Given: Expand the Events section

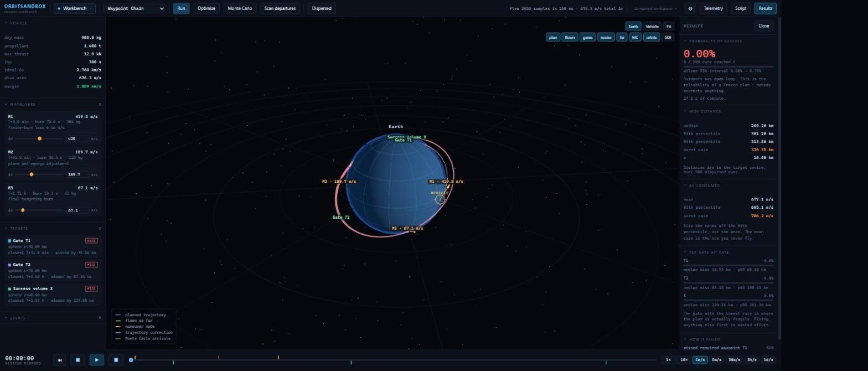Looking at the screenshot, I should (x=53, y=318).
